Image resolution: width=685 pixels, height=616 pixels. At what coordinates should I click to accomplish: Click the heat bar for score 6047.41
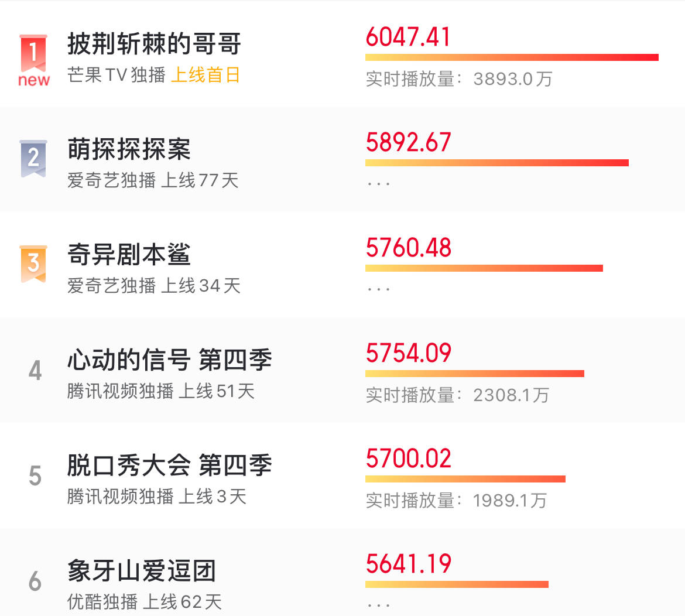pos(512,57)
